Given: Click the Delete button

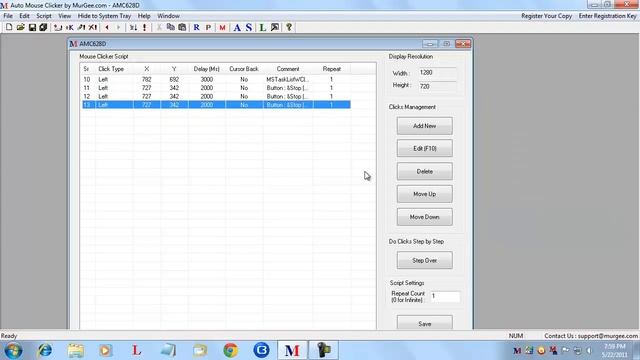Looking at the screenshot, I should [x=424, y=171].
